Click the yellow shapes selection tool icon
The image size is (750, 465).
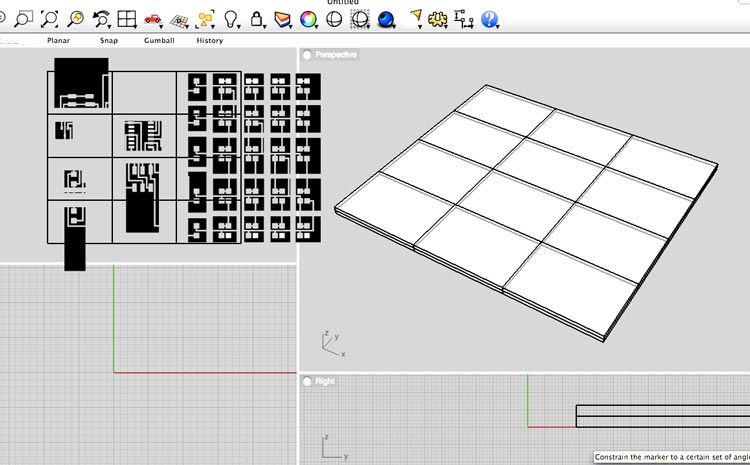(x=205, y=19)
